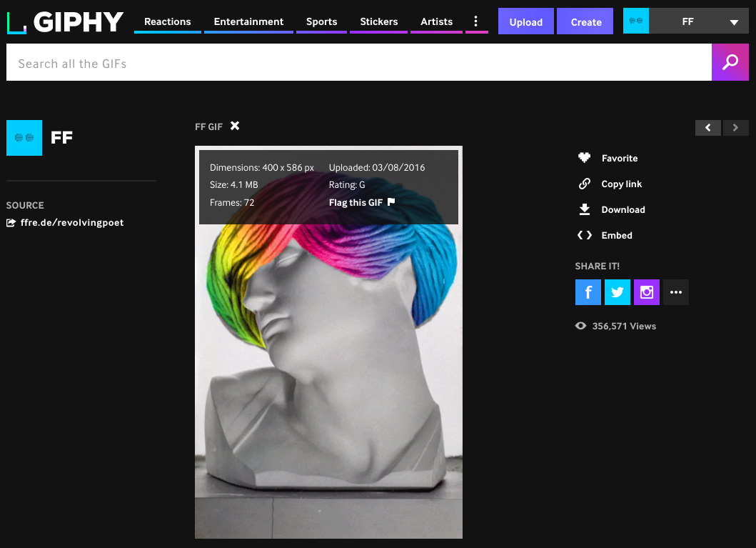Click the Upload button
The width and height of the screenshot is (756, 548).
pos(525,21)
